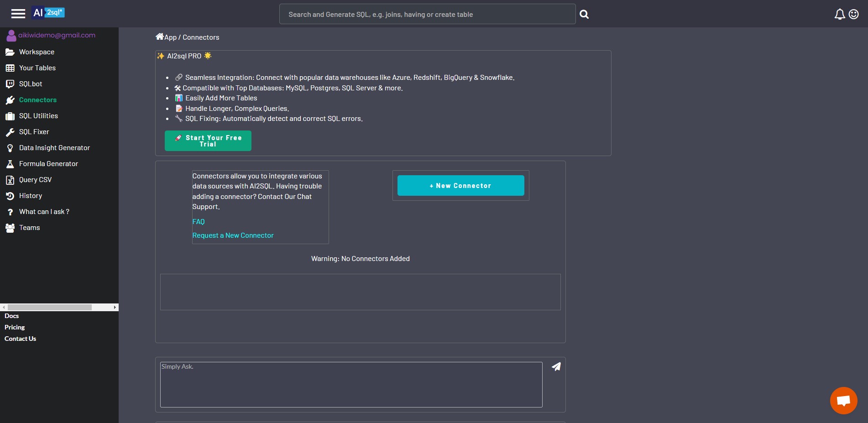This screenshot has height=423, width=868.
Task: Open the notifications bell icon
Action: [x=840, y=15]
